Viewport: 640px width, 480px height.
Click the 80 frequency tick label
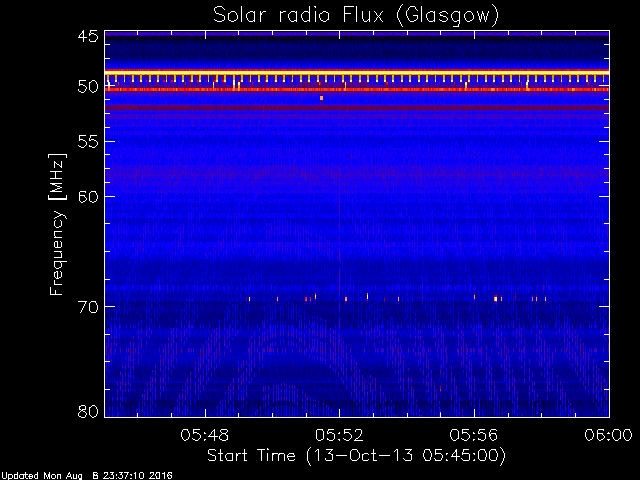88,411
